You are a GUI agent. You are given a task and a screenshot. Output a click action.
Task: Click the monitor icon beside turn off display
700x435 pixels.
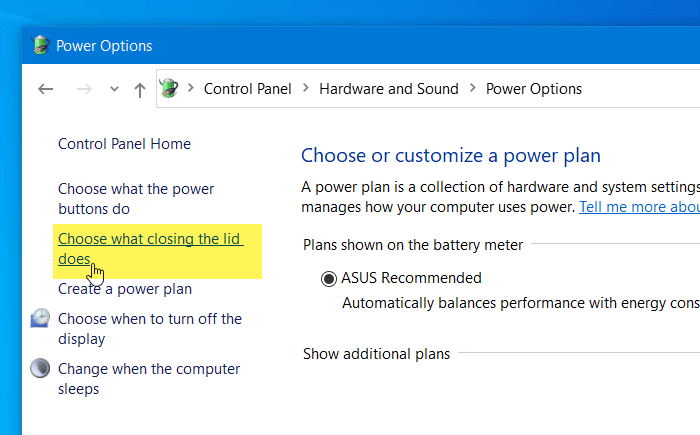[41, 319]
